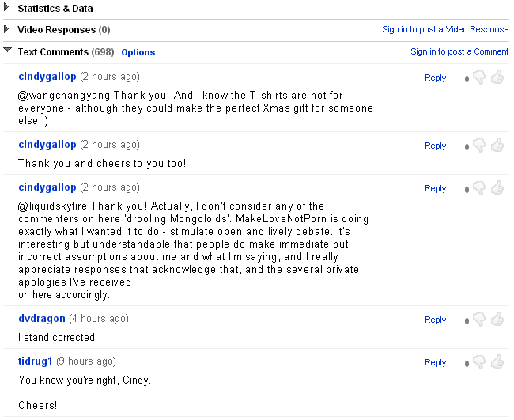This screenshot has width=514, height=420.
Task: Thumbs down dvdragon's comment
Action: (479, 320)
